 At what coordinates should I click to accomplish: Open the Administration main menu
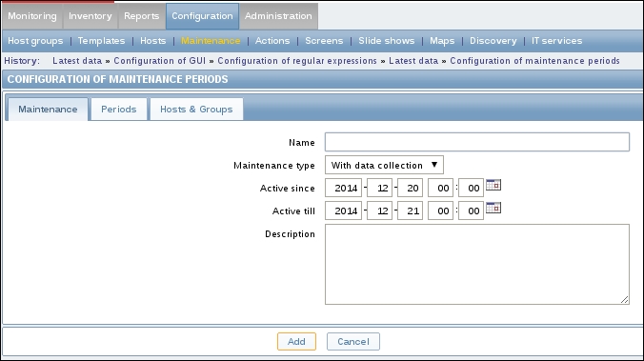(x=278, y=16)
